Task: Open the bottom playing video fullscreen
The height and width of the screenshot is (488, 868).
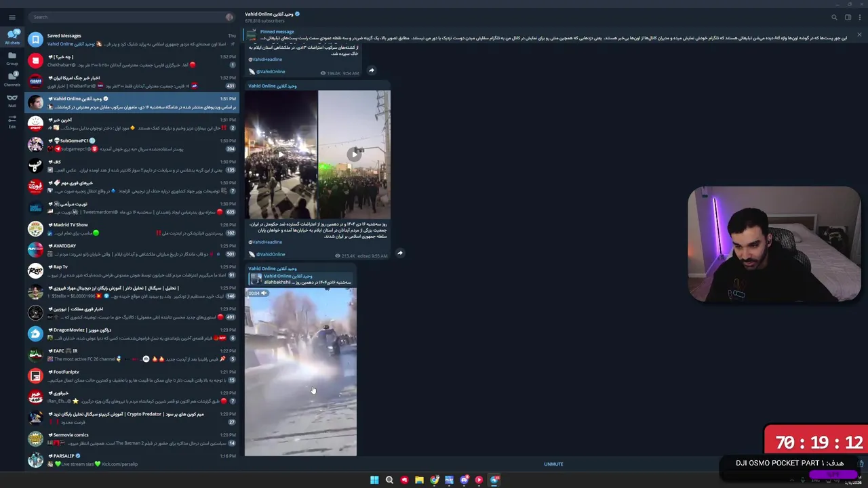Action: point(300,371)
